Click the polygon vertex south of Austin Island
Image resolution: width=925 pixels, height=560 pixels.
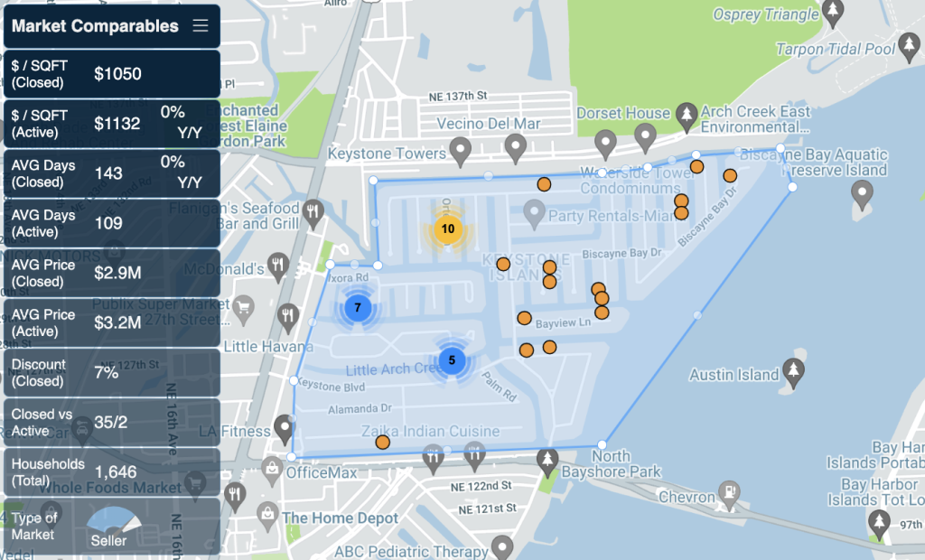point(602,444)
